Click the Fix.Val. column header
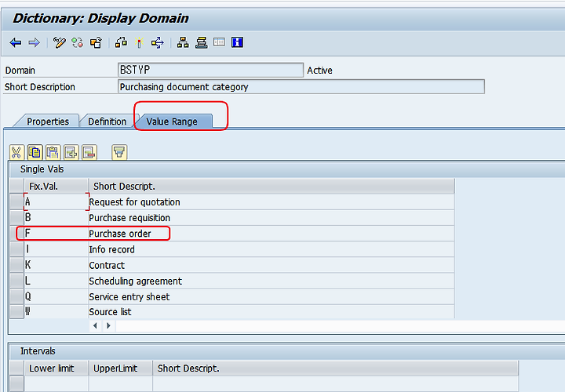Screen dimensions: 565x392 coord(56,186)
